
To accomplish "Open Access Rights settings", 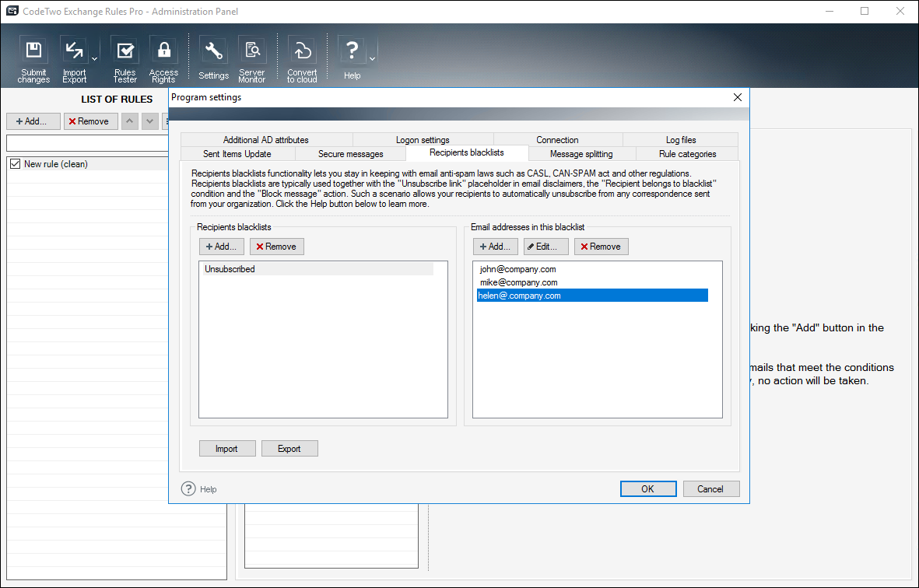I will (x=163, y=59).
